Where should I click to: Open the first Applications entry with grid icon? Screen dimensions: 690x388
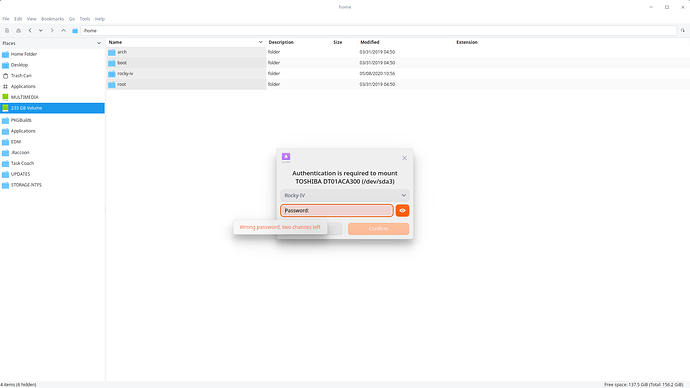pos(23,86)
